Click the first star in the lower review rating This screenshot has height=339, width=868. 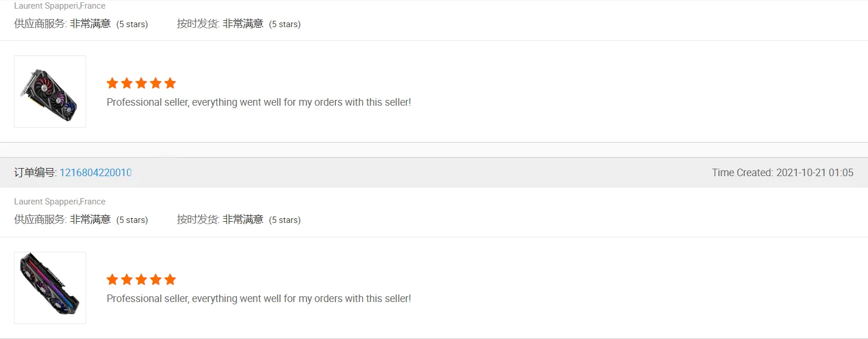(x=112, y=280)
